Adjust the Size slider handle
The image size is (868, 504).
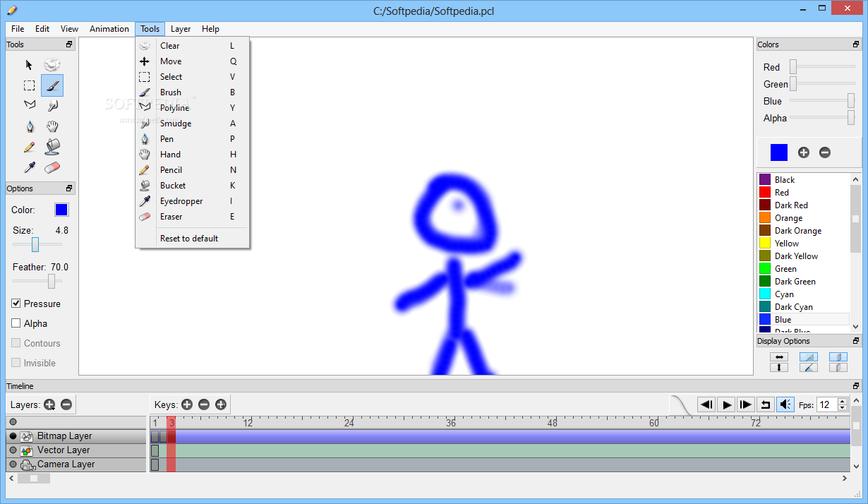35,244
